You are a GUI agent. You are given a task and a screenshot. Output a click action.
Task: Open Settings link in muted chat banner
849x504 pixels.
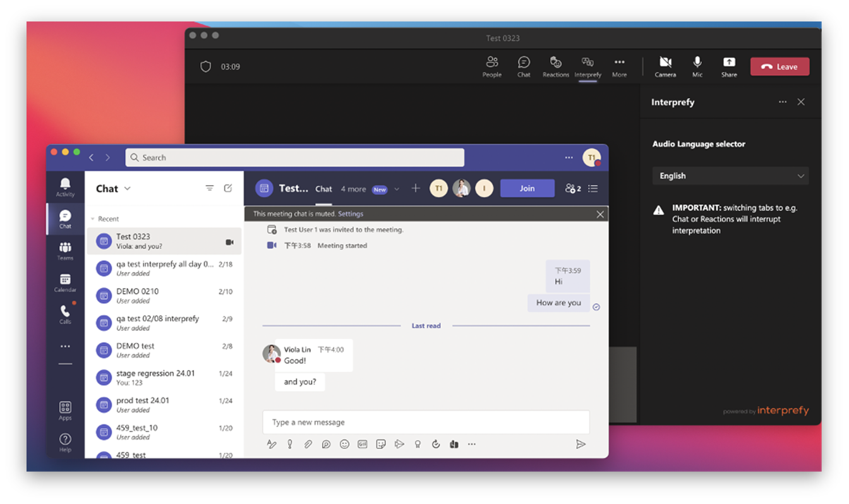351,214
